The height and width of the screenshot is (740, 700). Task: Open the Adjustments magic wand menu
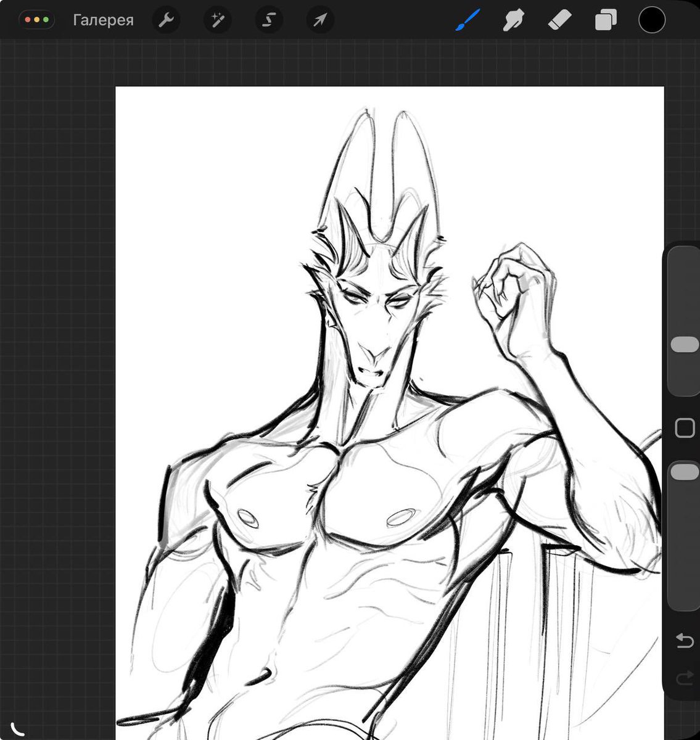tap(218, 20)
